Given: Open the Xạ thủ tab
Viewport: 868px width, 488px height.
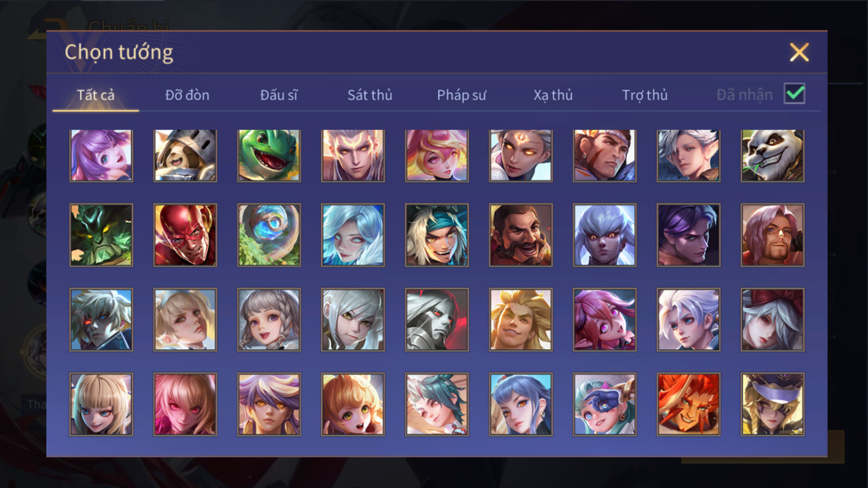Looking at the screenshot, I should pos(553,95).
